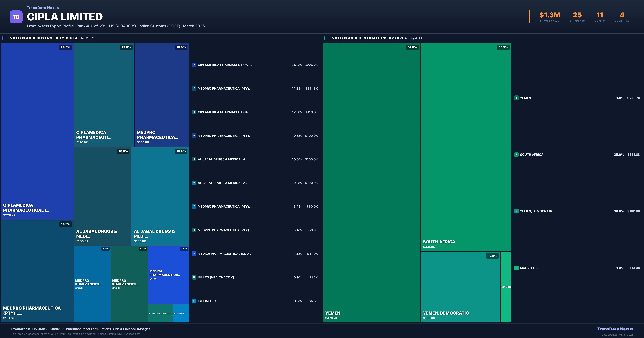
Task: Toggle the 35.9% badge on SOUTH AFRICA block
Action: point(503,47)
